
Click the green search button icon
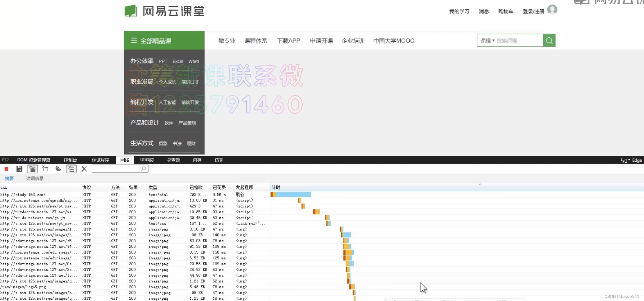(x=549, y=40)
